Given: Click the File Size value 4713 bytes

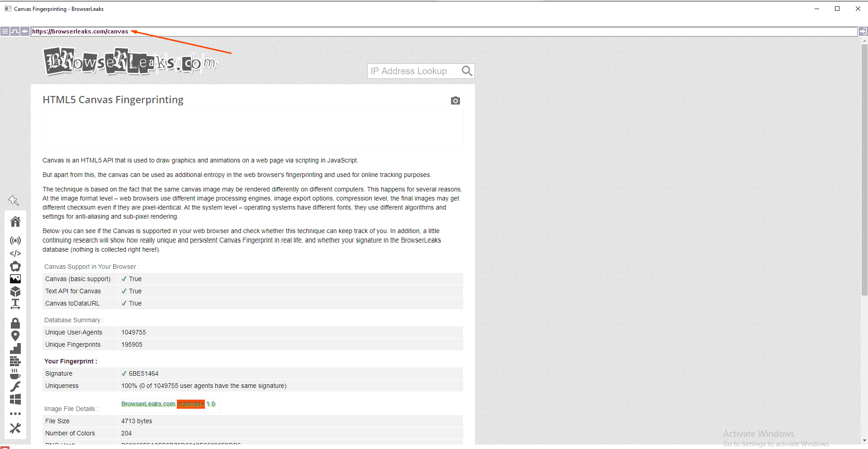Looking at the screenshot, I should point(137,421).
